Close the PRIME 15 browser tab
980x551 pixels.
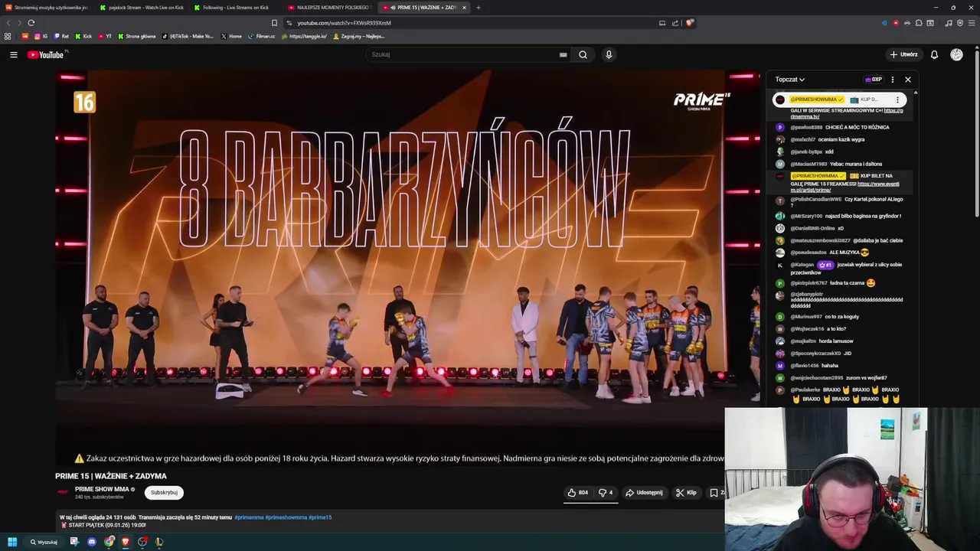pos(464,8)
